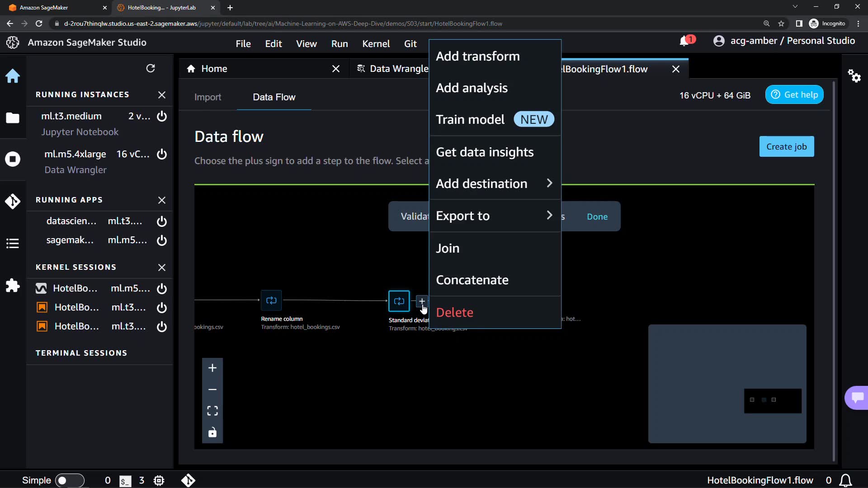Image resolution: width=868 pixels, height=488 pixels.
Task: Click the minimap overview of data flow
Action: [x=727, y=384]
